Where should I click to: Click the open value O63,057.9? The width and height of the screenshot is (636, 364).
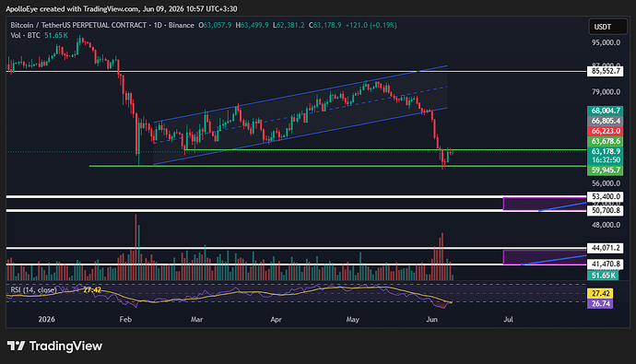tap(215, 25)
